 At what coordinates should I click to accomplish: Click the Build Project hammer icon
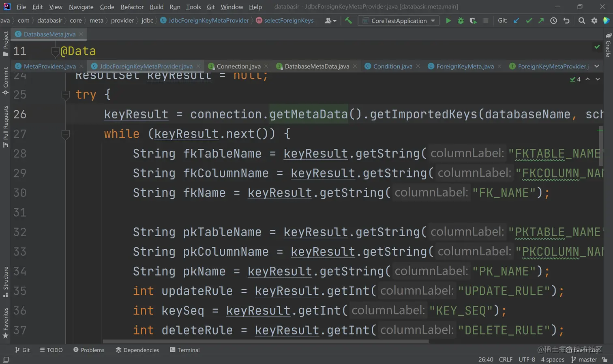tap(348, 20)
